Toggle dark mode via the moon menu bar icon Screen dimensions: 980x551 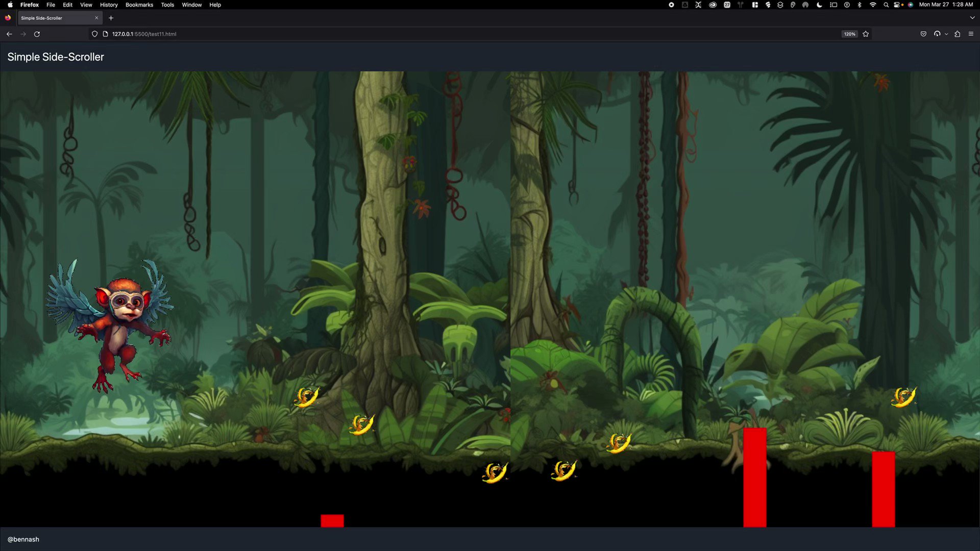click(x=819, y=5)
